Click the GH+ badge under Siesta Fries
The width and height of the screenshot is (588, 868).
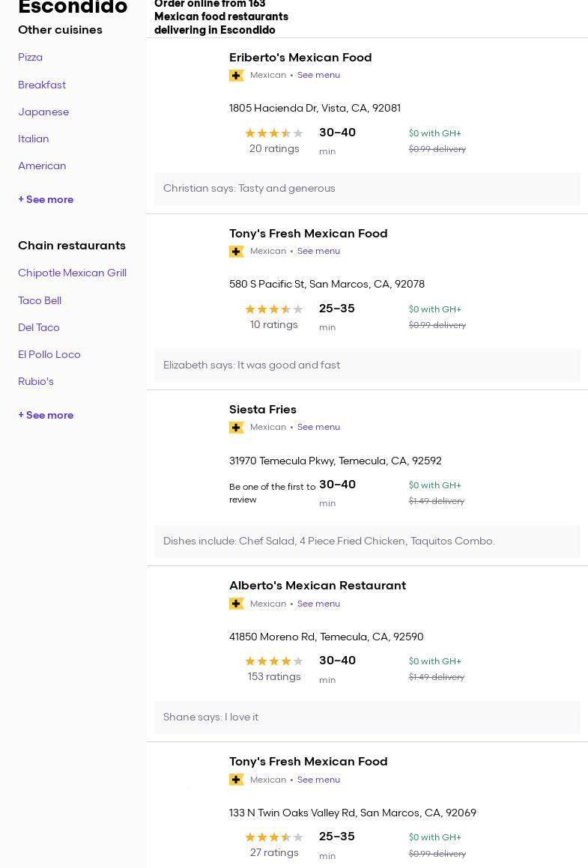(237, 428)
